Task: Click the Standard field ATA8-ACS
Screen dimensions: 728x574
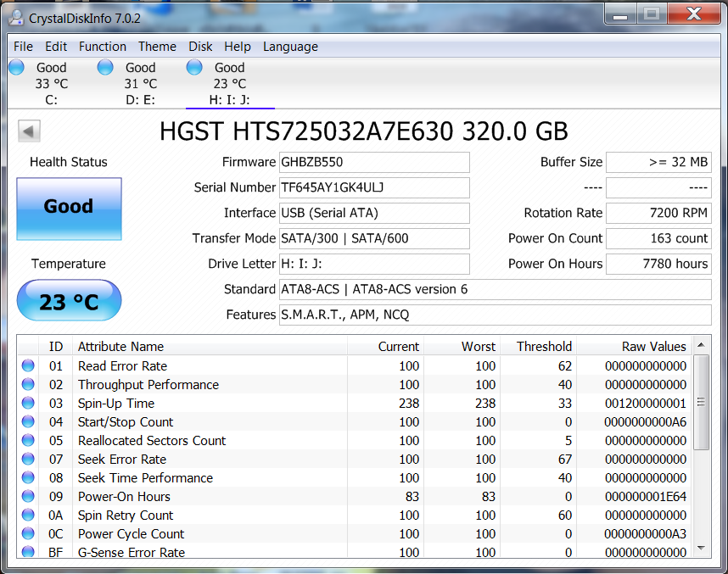Action: (x=496, y=290)
